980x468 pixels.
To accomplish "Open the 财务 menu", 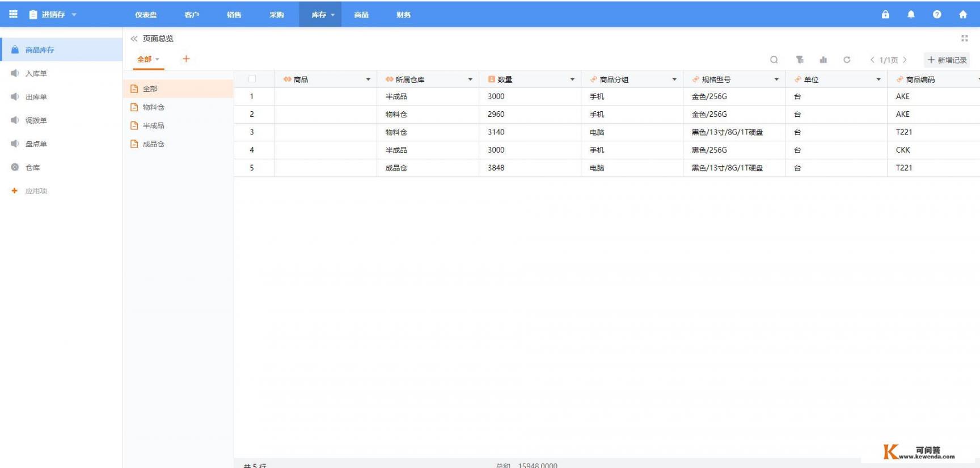I will [404, 15].
